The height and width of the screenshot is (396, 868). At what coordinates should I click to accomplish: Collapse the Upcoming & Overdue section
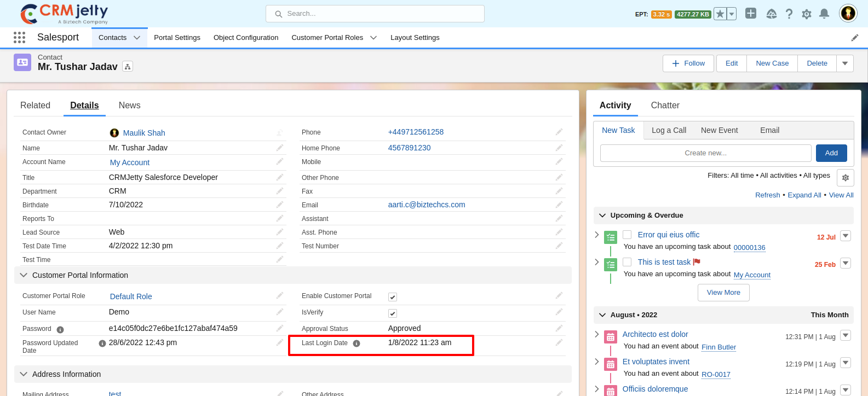coord(602,216)
